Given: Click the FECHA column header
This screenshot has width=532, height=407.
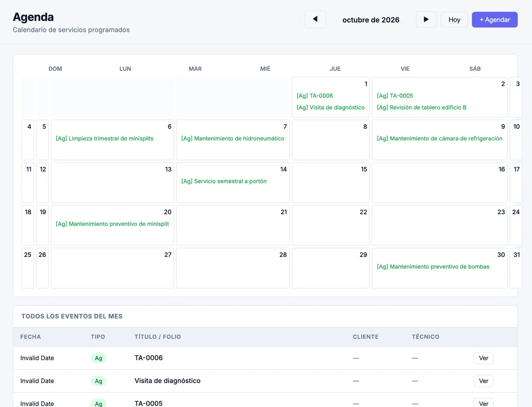Looking at the screenshot, I should tap(31, 337).
